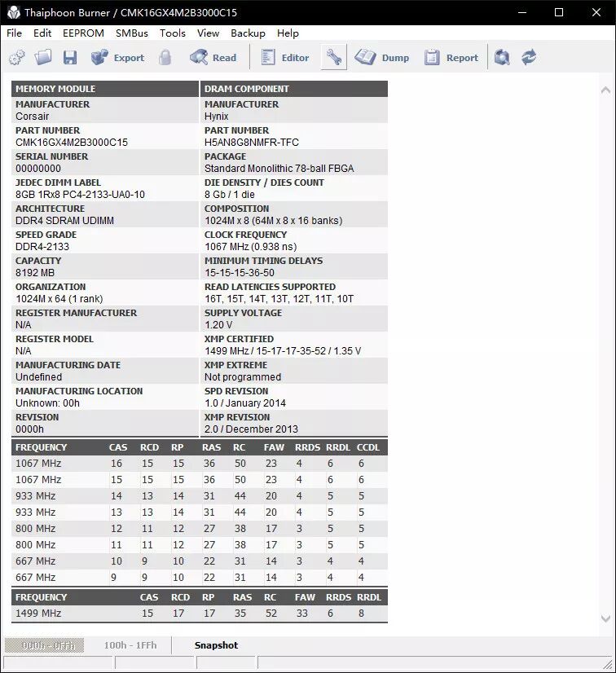Click the 1499 MHz XMP frequency row
This screenshot has height=673, width=616.
(200, 614)
